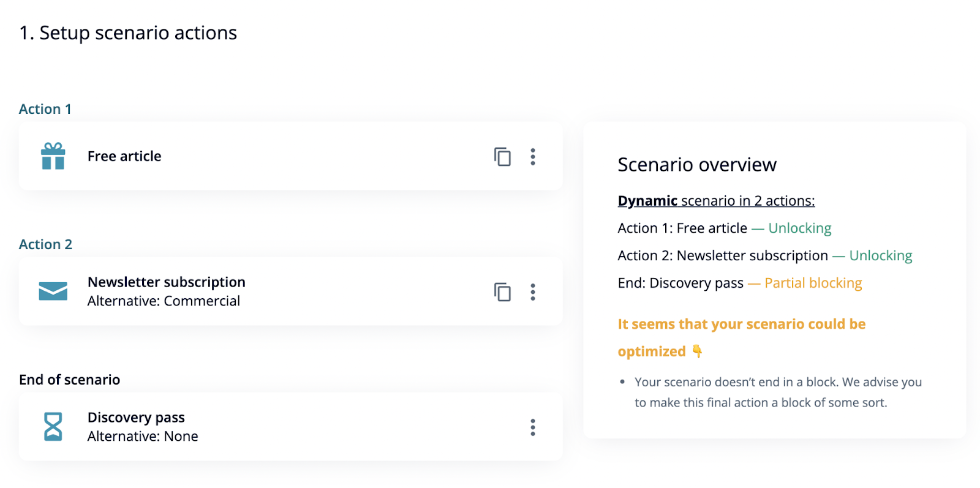
Task: Click the scenario could be optimized warning
Action: coord(742,337)
